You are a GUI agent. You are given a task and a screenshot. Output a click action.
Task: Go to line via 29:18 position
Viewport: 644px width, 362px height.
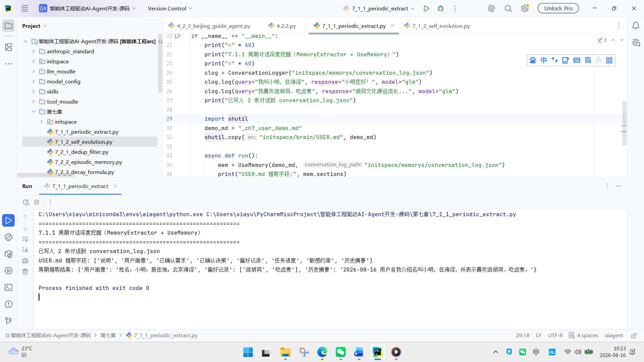pos(523,336)
